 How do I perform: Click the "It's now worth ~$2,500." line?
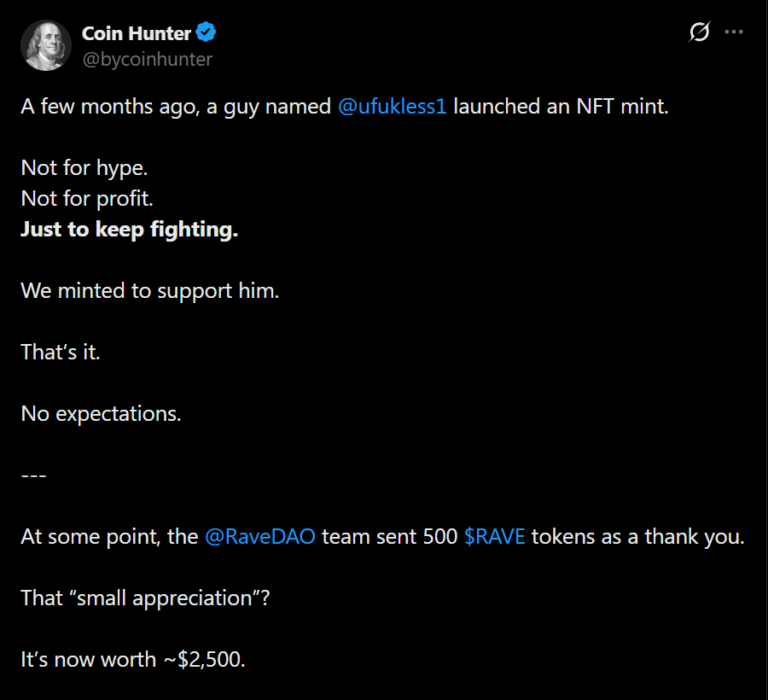point(133,660)
